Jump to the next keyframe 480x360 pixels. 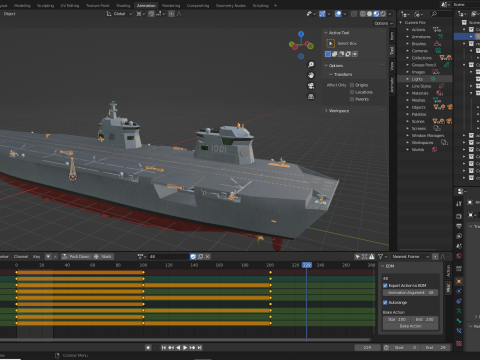coord(192,347)
